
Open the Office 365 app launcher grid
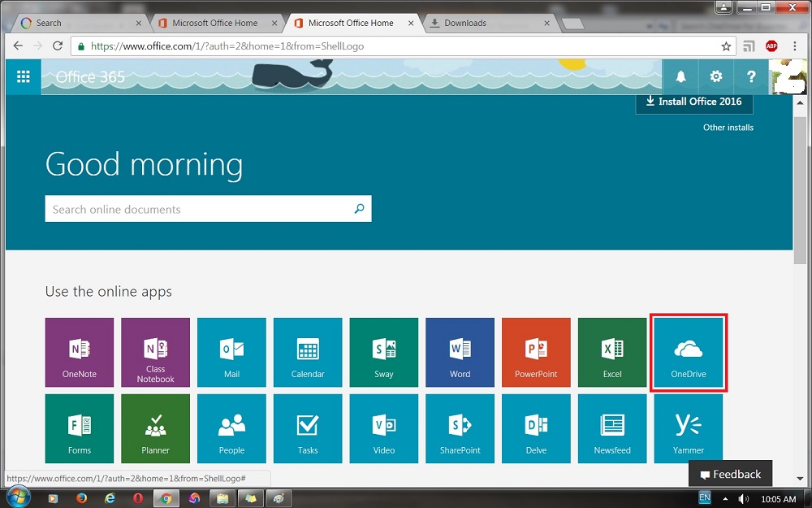pos(23,77)
